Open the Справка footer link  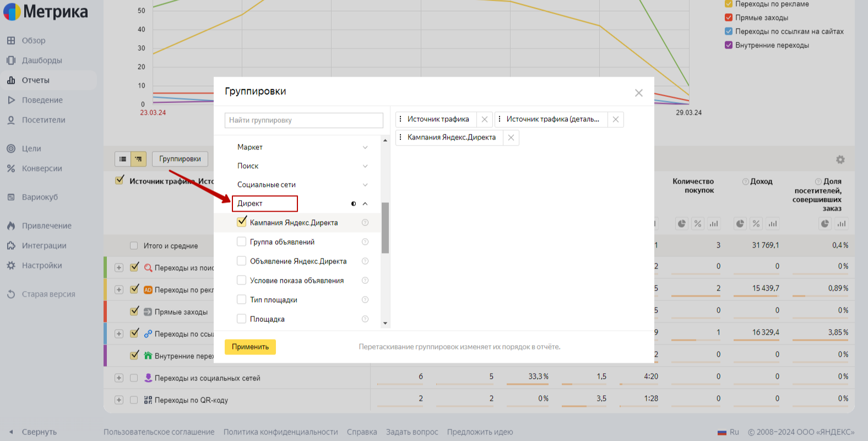tap(362, 432)
